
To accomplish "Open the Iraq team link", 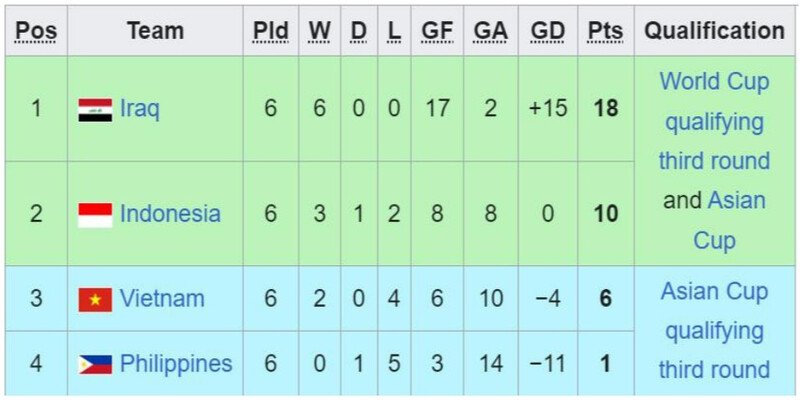I will [x=139, y=109].
